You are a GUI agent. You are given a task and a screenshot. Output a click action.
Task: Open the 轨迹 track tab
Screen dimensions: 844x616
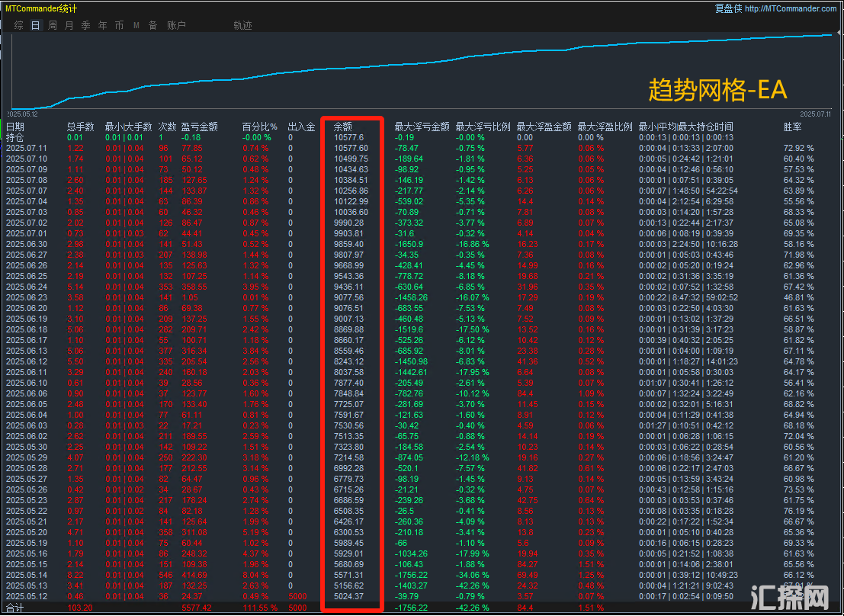[x=242, y=25]
